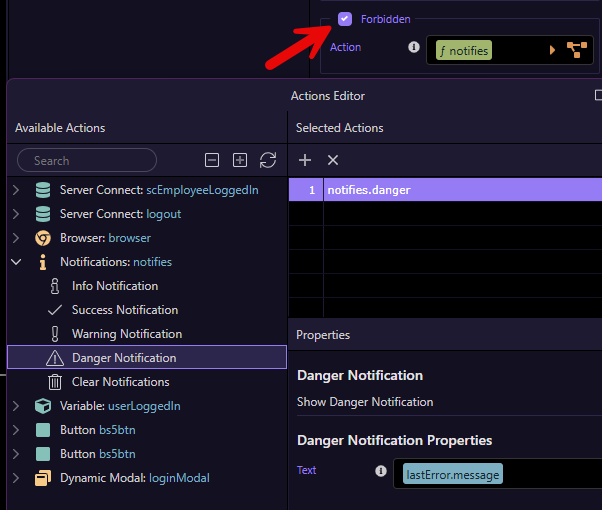The width and height of the screenshot is (602, 510).
Task: Click the lastError.message text field
Action: [500, 474]
